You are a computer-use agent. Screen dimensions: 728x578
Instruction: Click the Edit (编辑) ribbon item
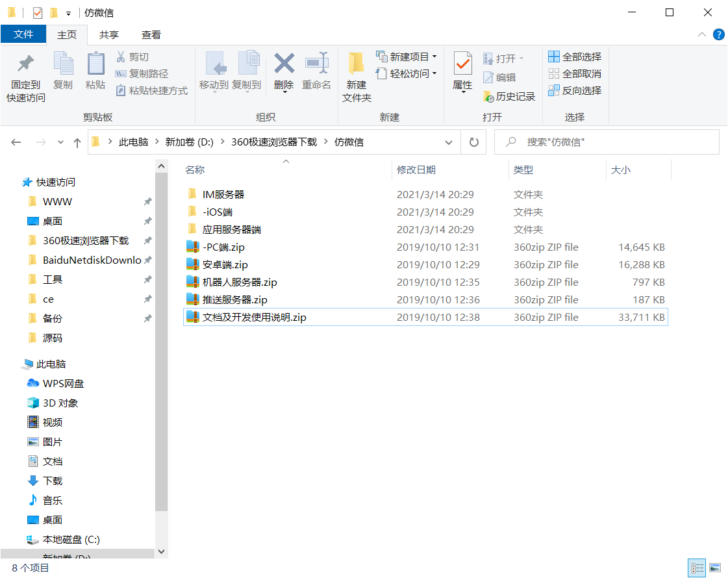point(499,77)
